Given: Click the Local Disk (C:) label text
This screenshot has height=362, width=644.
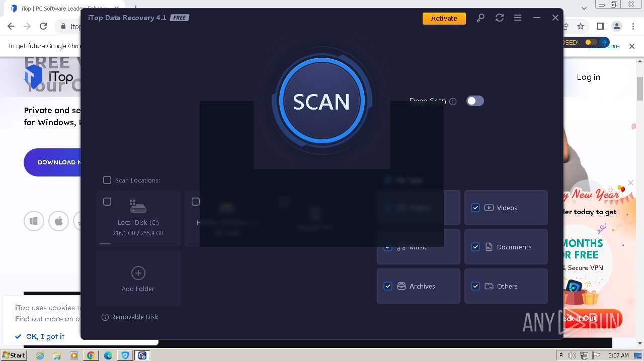Looking at the screenshot, I should click(138, 222).
